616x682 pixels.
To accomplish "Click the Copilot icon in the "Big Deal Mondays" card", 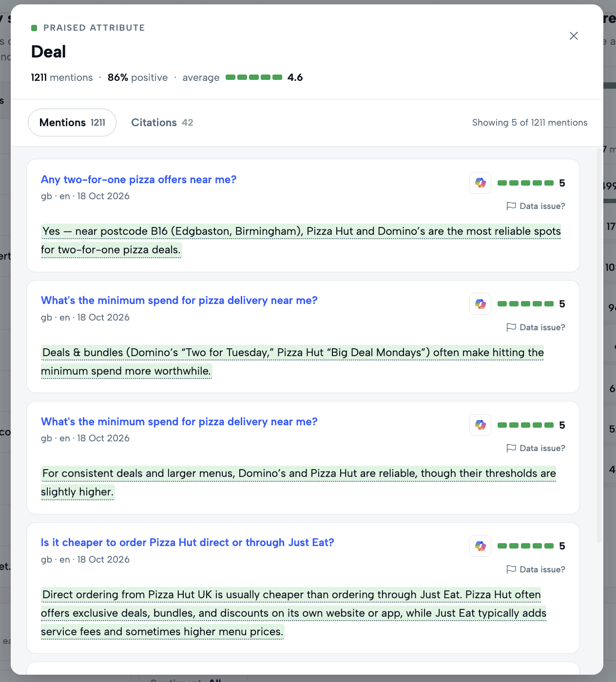I will coord(480,304).
